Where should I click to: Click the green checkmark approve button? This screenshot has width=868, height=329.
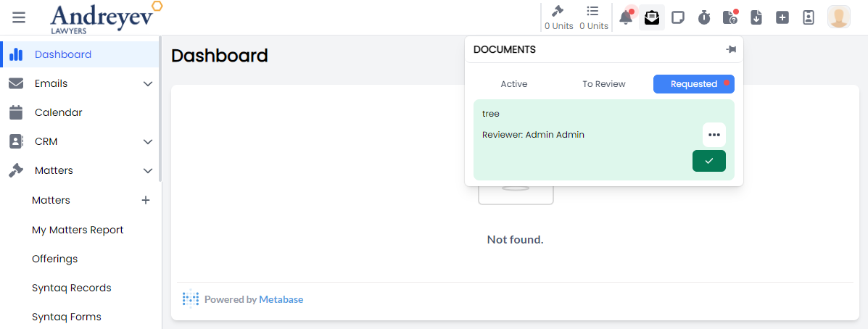708,161
